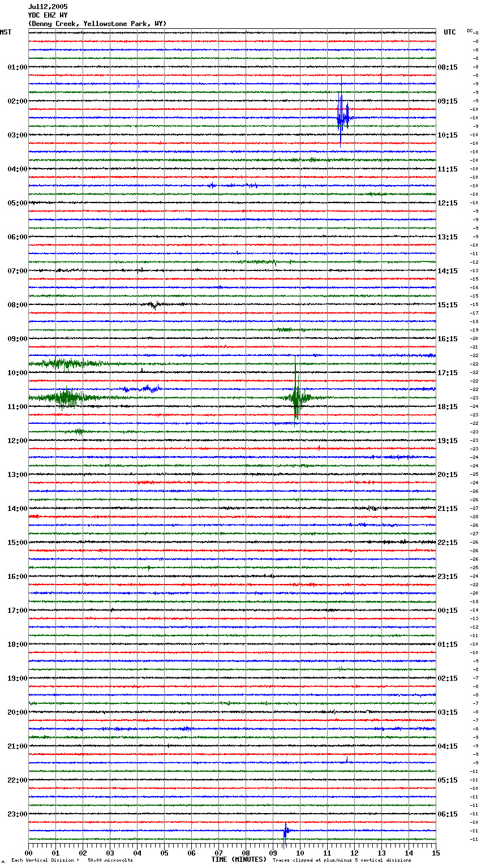
Task: Click the UTC timezone label
Action: click(x=449, y=32)
